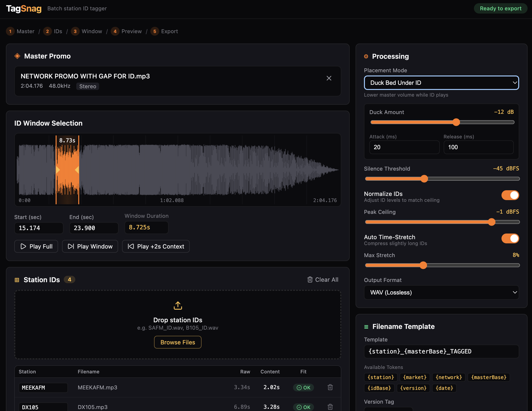
Task: Open the Output Format dropdown
Action: [441, 292]
